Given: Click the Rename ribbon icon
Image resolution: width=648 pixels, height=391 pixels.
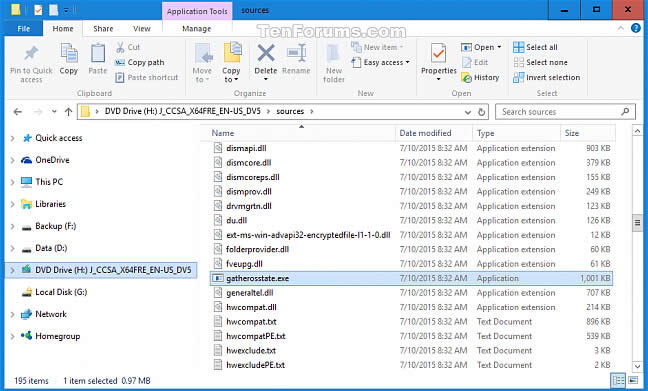Looking at the screenshot, I should click(296, 53).
